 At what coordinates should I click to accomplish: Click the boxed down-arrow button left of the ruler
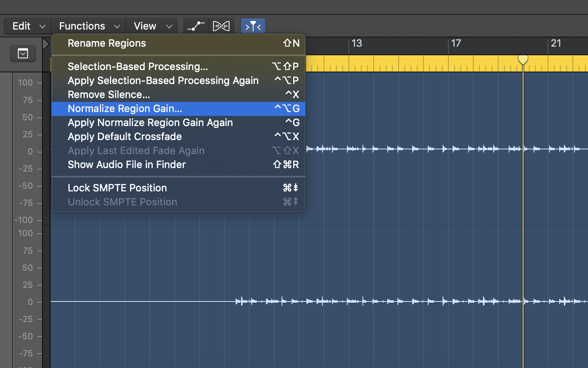(x=23, y=54)
